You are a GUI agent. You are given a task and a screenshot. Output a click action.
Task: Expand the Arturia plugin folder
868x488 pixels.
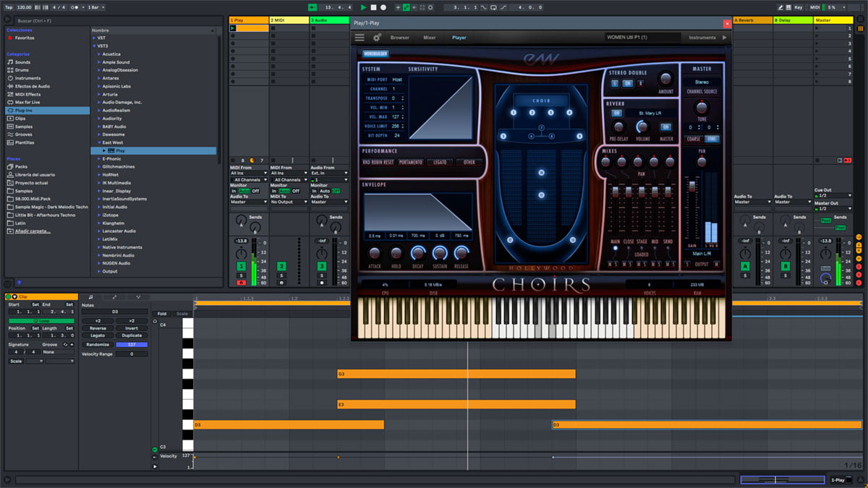pos(99,94)
